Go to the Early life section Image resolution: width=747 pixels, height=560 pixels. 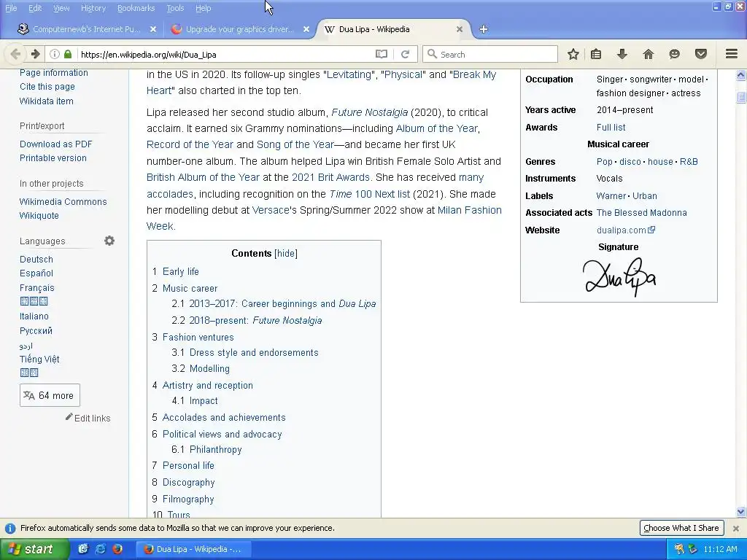[181, 271]
